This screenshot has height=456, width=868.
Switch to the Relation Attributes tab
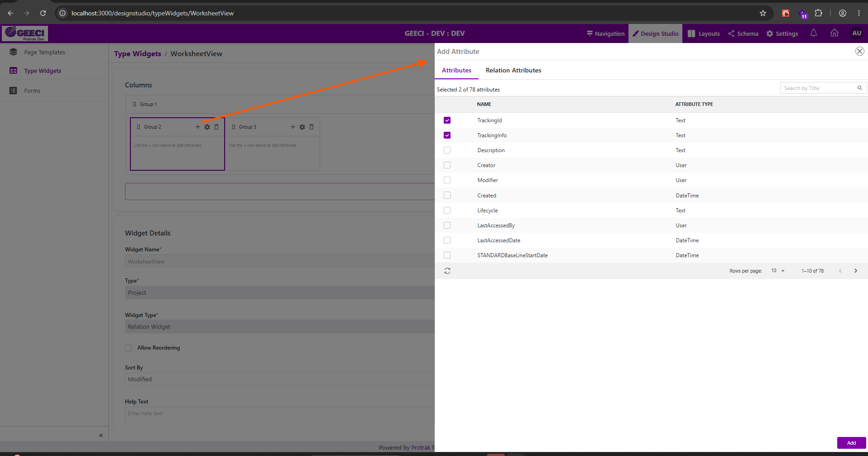pos(513,70)
